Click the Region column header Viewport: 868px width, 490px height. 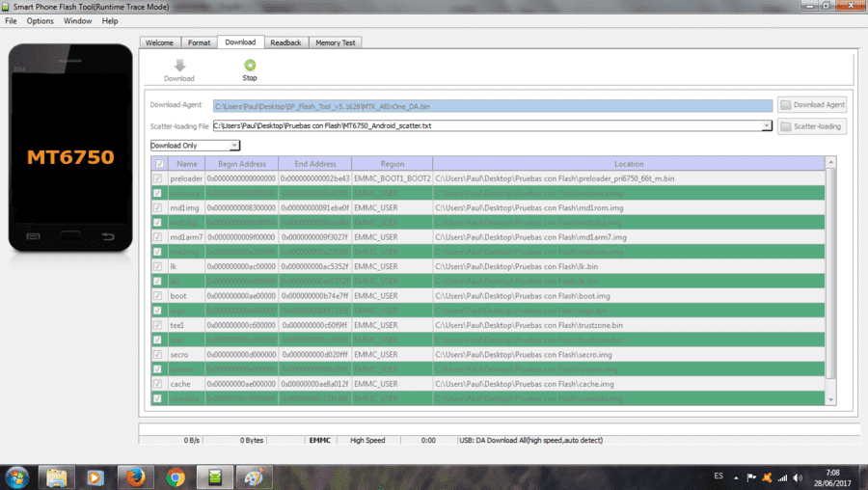pyautogui.click(x=393, y=164)
